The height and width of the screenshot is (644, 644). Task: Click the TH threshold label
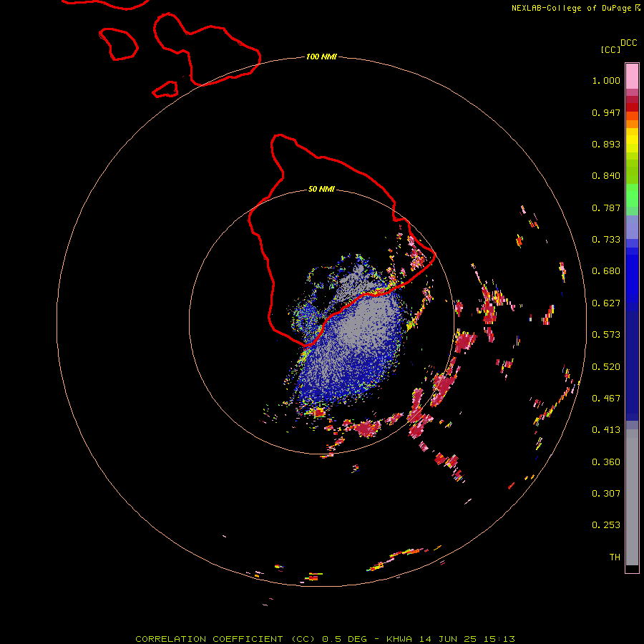point(615,557)
